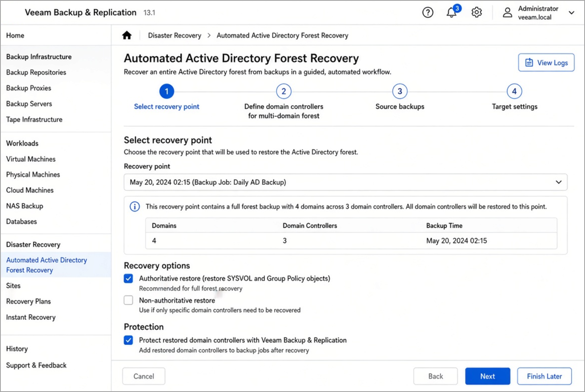Click the info icon in recovery point notice
This screenshot has height=392, width=585.
click(135, 207)
